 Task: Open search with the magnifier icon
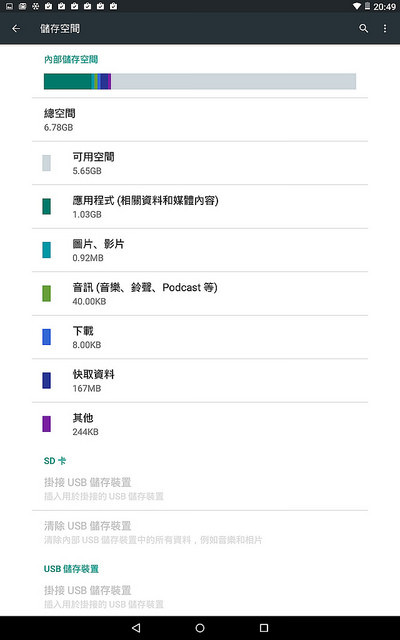coord(363,28)
